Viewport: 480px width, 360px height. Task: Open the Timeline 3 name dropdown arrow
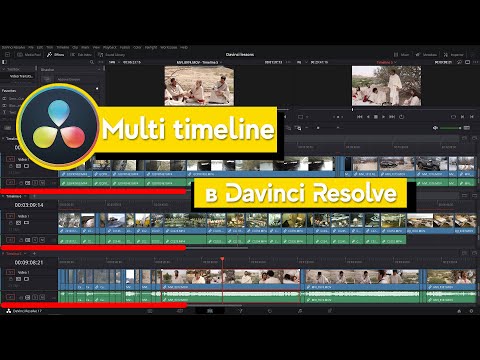pyautogui.click(x=24, y=254)
